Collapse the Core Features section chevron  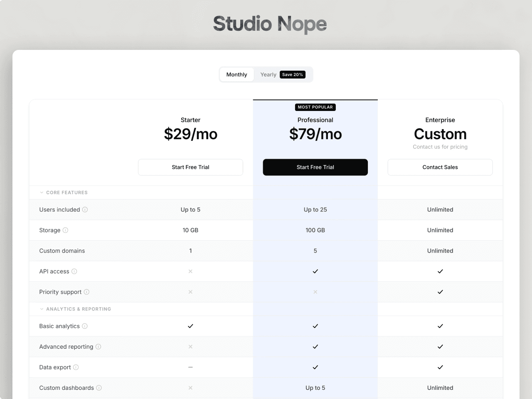(x=42, y=192)
